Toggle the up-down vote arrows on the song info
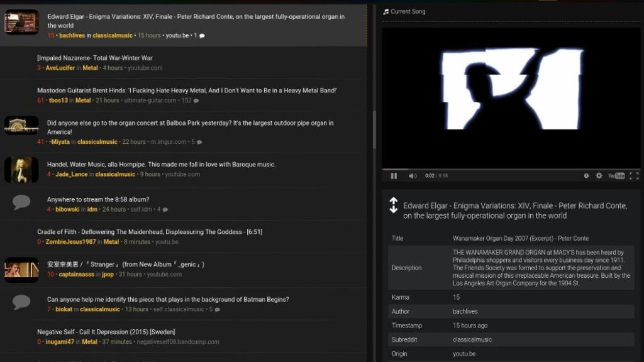The width and height of the screenshot is (644, 362). (393, 206)
